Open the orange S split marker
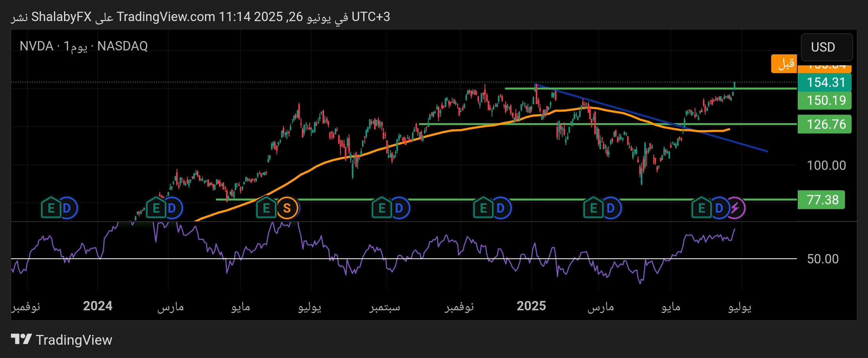Viewport: 868px width, 358px height. point(287,208)
